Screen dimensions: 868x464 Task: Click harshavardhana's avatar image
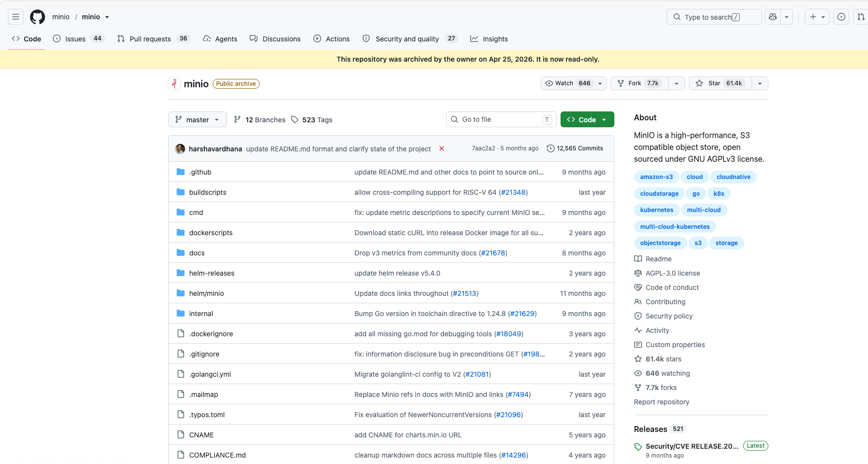(x=180, y=148)
